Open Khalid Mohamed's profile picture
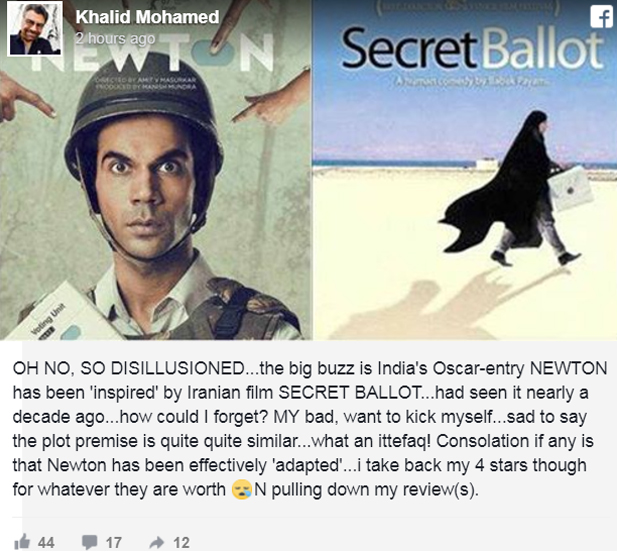 click(x=35, y=29)
